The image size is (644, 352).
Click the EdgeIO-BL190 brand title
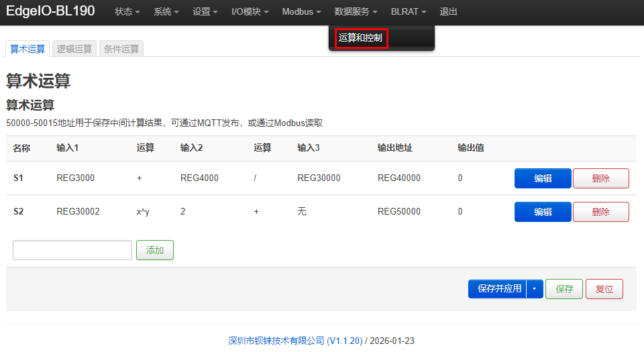coord(50,11)
